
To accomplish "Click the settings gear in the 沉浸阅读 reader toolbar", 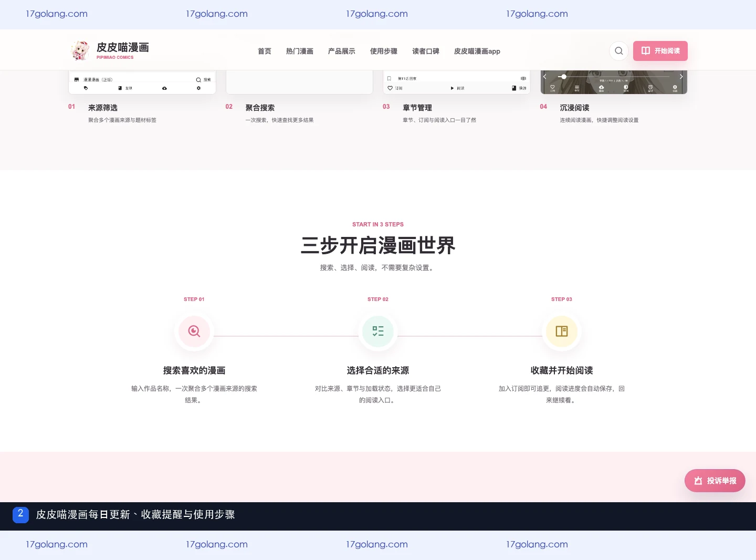I will [x=675, y=87].
